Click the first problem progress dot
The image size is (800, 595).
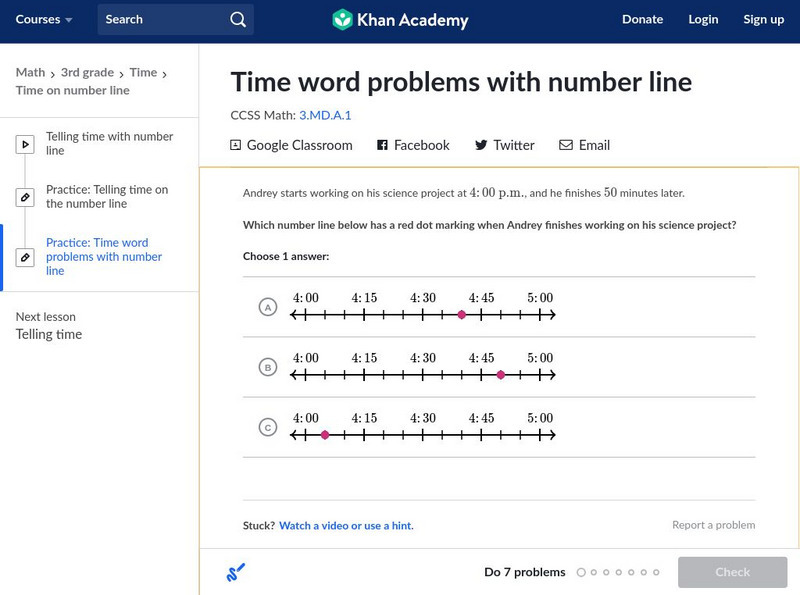tap(581, 572)
